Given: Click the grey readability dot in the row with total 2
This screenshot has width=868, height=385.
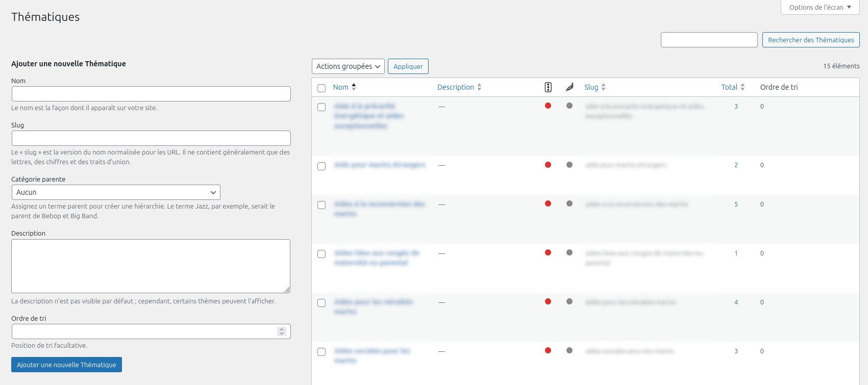Looking at the screenshot, I should click(x=569, y=165).
